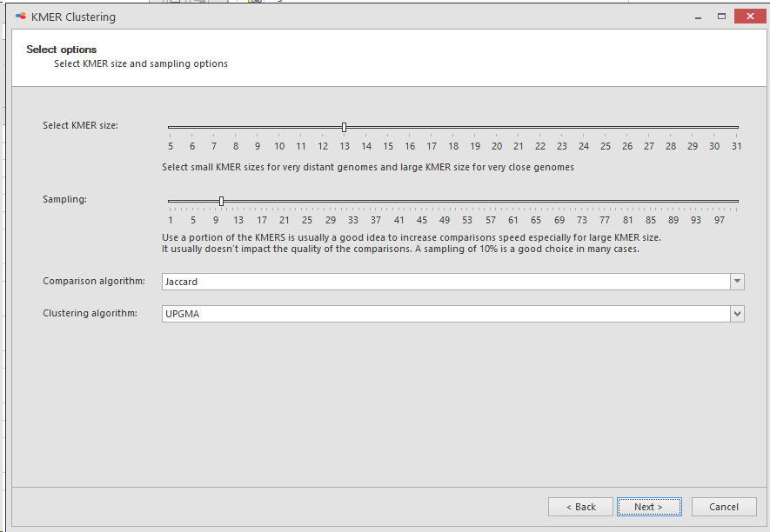Open the Comparison algorithm dropdown arrow

[x=737, y=282]
